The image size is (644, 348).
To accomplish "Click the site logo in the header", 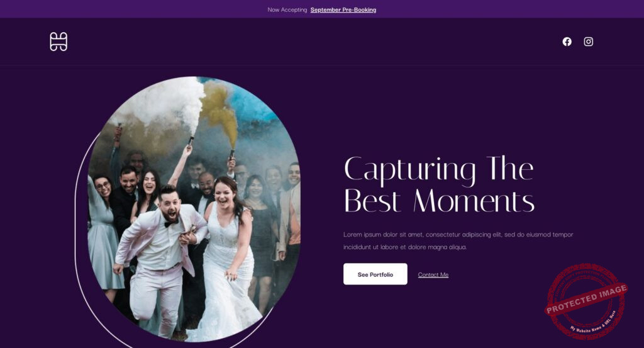I will [58, 42].
